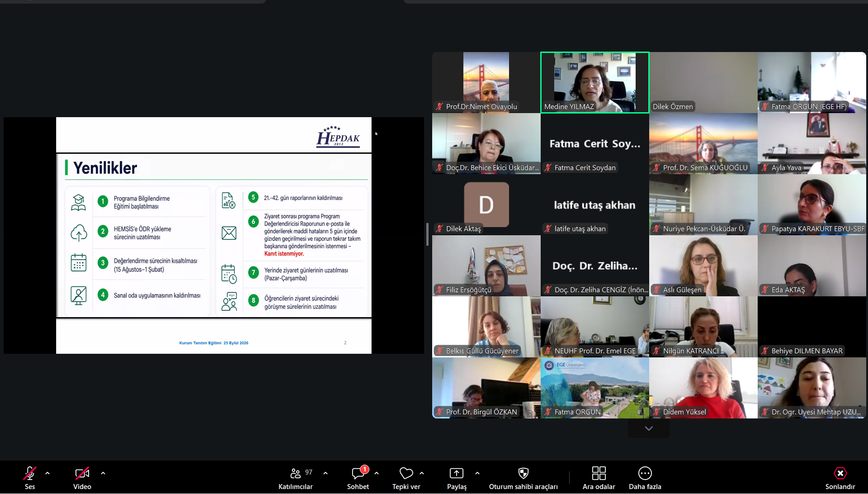
Task: Select Fatma Cerit Soydan's video tile
Action: pos(595,143)
